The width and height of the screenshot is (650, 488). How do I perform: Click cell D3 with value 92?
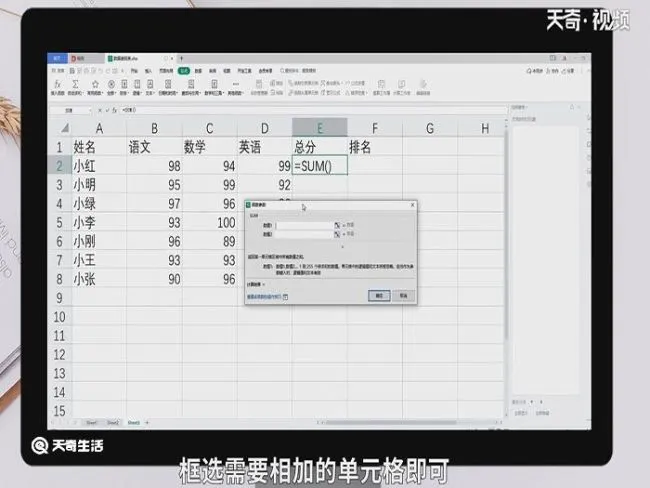264,185
